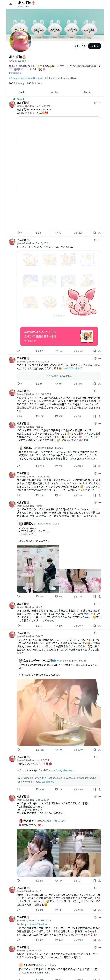Open the profile search magnifier icon

click(83, 46)
